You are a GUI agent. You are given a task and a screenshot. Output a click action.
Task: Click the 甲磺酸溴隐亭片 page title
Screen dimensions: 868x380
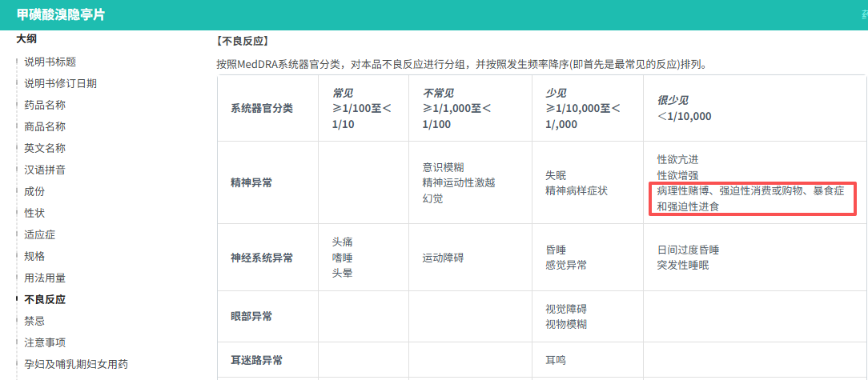pos(61,15)
